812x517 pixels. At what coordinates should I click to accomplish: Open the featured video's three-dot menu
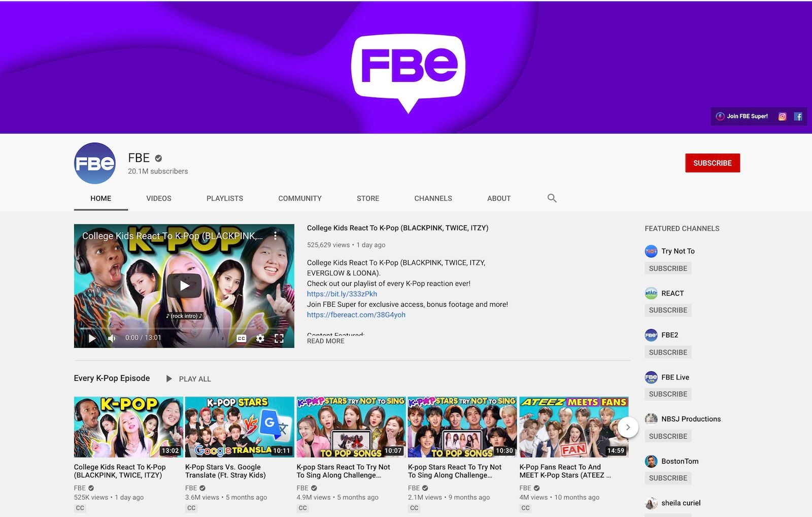(x=275, y=236)
